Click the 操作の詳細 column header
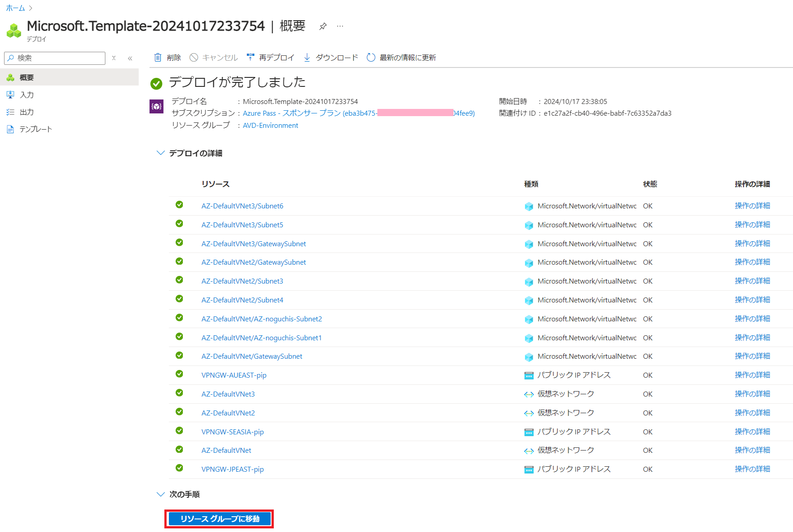 click(752, 184)
